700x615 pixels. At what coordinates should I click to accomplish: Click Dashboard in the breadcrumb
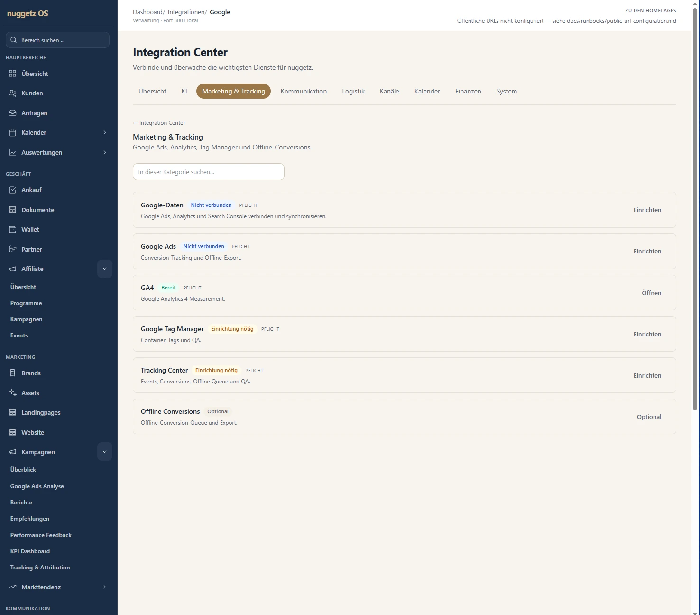[x=147, y=12]
